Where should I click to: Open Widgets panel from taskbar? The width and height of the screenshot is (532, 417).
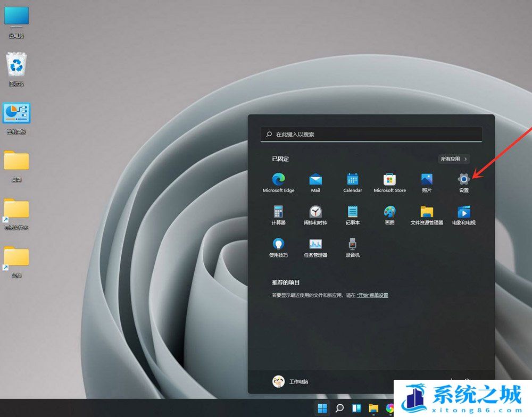tap(356, 408)
